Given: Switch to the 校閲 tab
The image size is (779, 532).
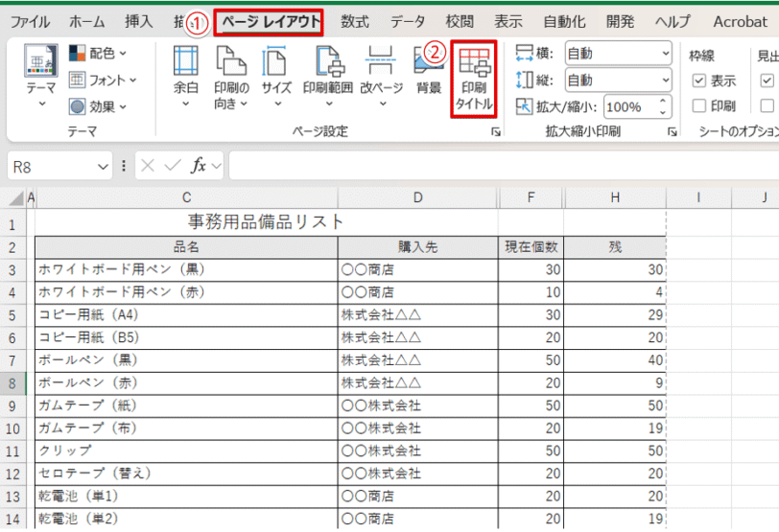Looking at the screenshot, I should point(460,22).
